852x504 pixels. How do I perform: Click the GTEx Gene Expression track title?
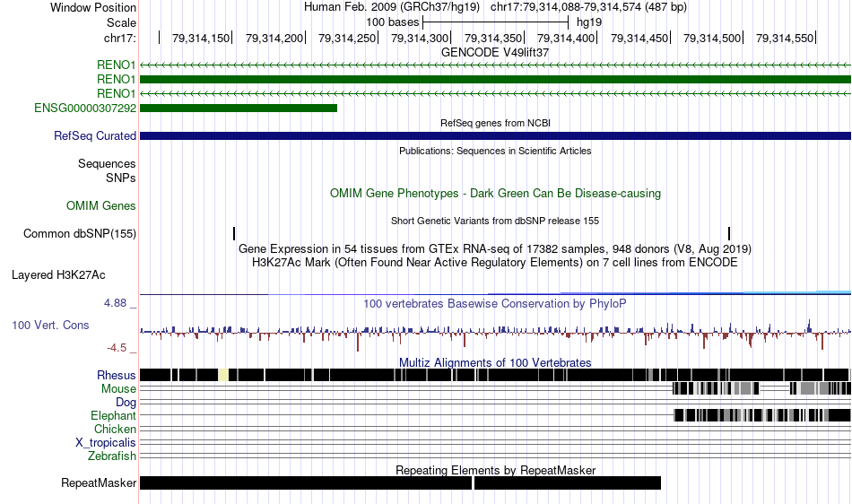[495, 248]
